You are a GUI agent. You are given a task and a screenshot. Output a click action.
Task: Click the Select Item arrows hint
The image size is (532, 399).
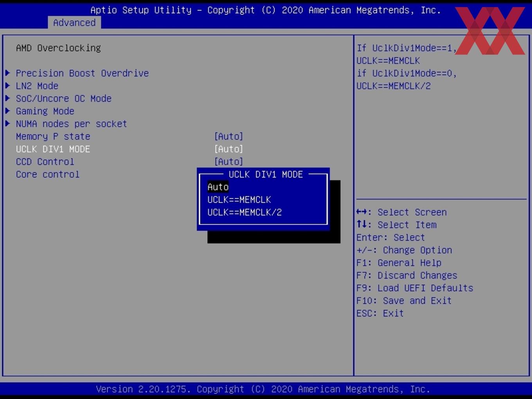pos(396,225)
